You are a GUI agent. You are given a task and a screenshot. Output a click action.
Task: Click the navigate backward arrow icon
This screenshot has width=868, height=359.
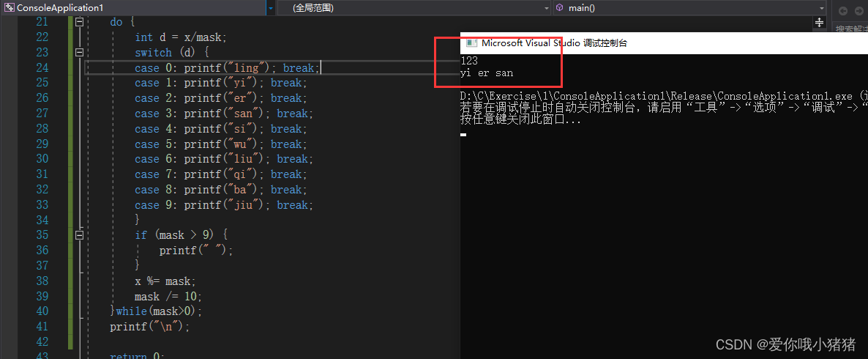[x=842, y=10]
